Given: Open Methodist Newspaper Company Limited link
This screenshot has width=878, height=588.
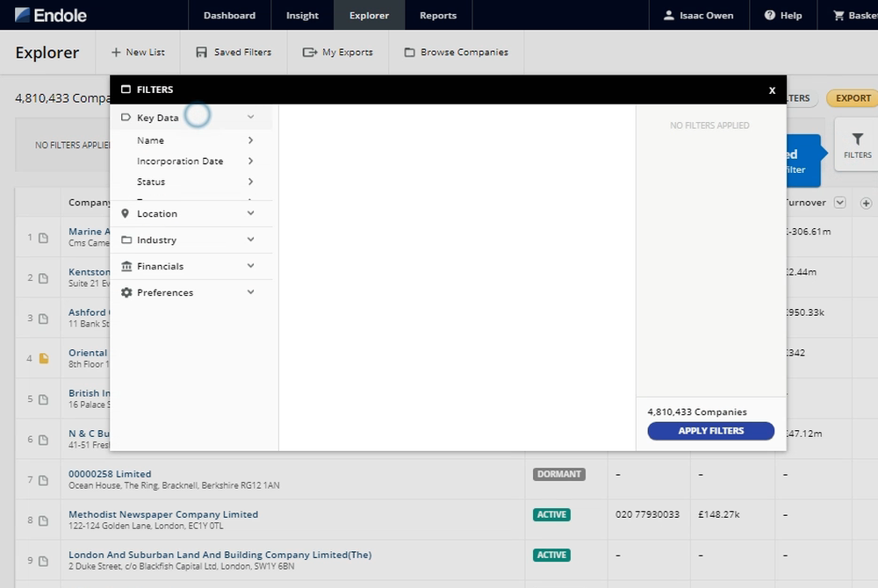Looking at the screenshot, I should 163,514.
